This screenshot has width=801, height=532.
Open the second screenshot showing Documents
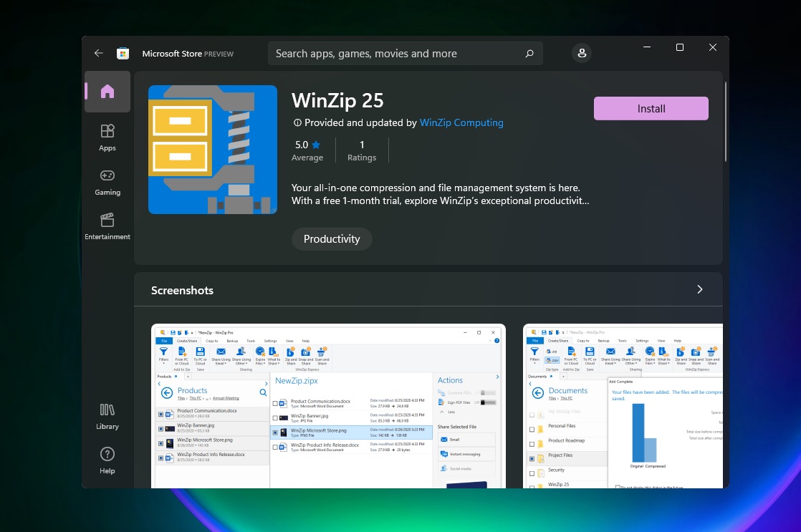[x=623, y=406]
